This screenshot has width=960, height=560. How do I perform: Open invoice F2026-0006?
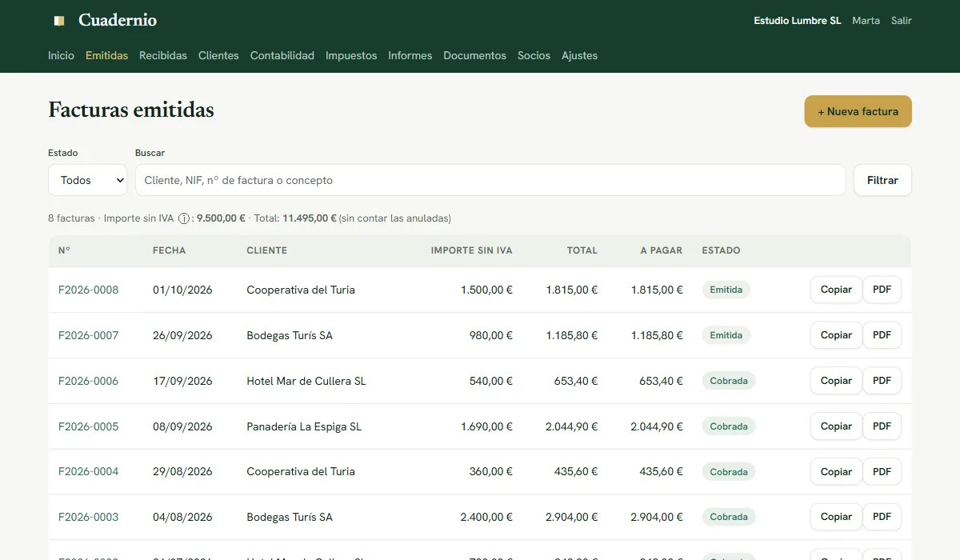tap(88, 381)
